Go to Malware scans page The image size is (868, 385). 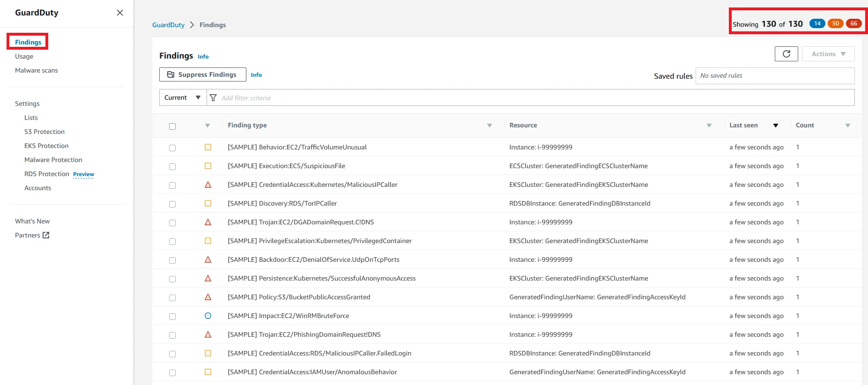click(x=37, y=70)
